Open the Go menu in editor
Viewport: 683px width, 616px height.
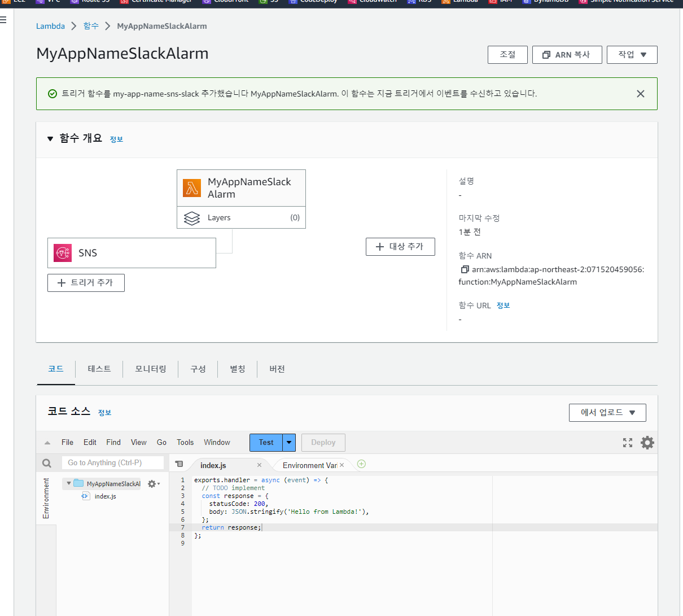pyautogui.click(x=161, y=443)
